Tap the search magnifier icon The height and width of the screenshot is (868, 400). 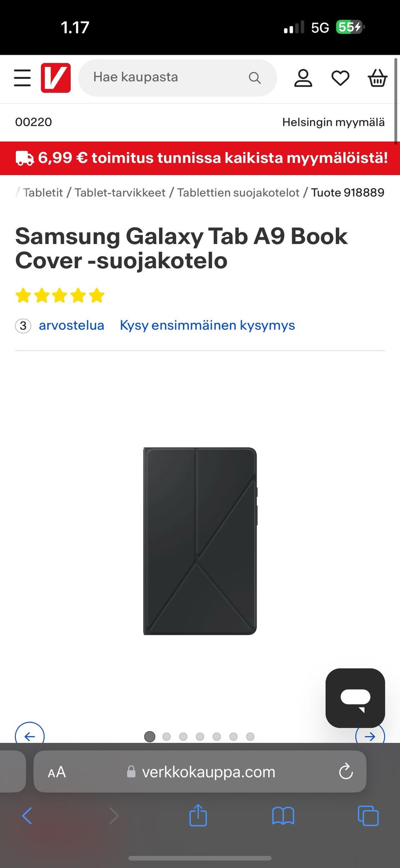point(255,78)
